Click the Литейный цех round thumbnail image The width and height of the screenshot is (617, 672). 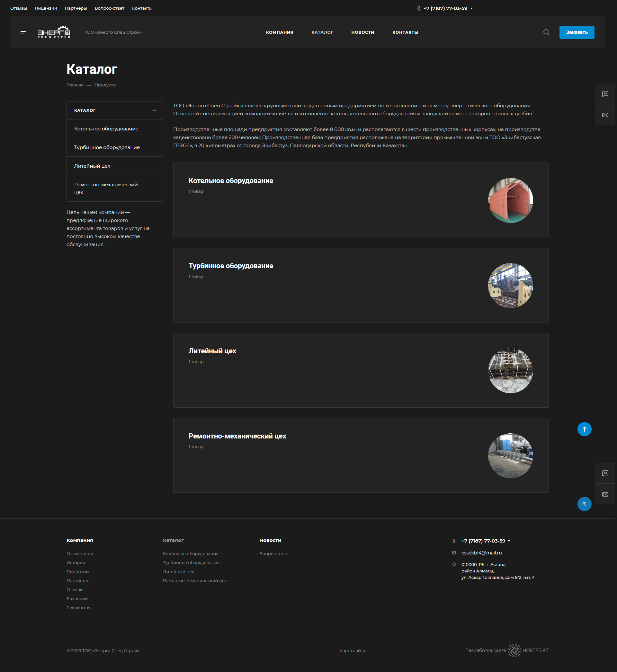click(510, 370)
